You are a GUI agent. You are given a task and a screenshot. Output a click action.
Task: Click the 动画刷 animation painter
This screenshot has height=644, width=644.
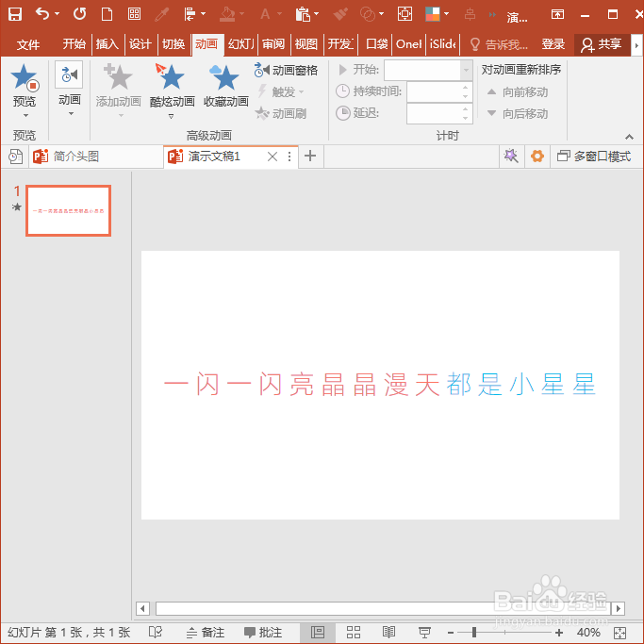tap(280, 113)
